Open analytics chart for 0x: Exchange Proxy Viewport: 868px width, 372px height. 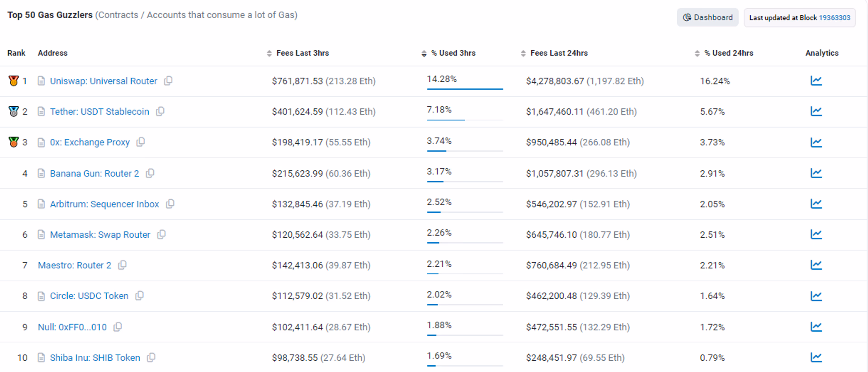click(816, 142)
